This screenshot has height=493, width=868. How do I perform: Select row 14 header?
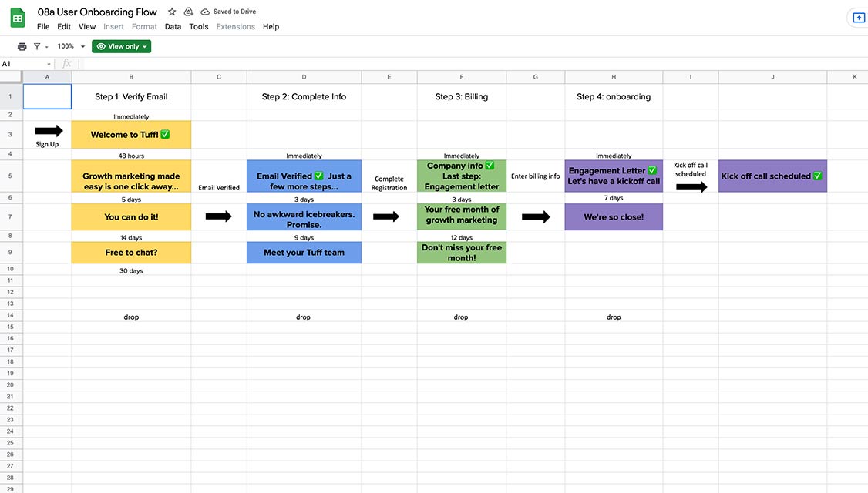11,315
